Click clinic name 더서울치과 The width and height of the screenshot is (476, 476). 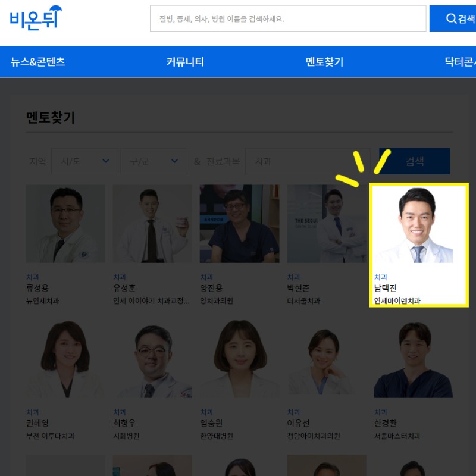pyautogui.click(x=303, y=301)
